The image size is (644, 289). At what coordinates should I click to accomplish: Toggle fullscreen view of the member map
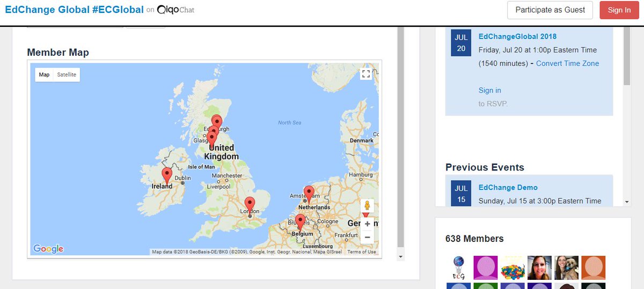(x=366, y=74)
